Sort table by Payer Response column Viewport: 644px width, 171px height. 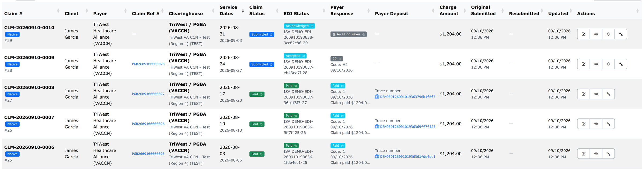(368, 11)
